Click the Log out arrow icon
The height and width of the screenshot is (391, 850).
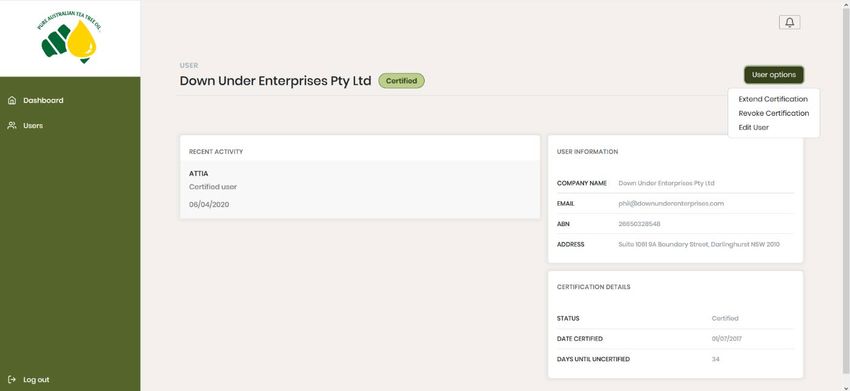12,380
